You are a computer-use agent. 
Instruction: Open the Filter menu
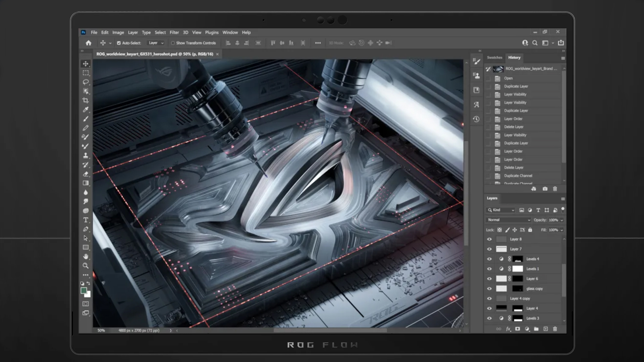[174, 33]
